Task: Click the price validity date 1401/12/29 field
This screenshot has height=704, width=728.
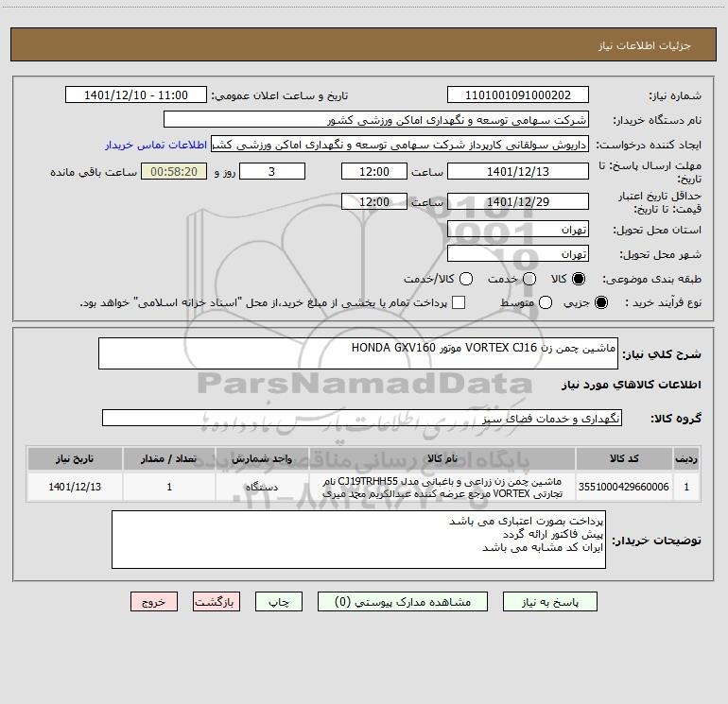Action: point(518,201)
